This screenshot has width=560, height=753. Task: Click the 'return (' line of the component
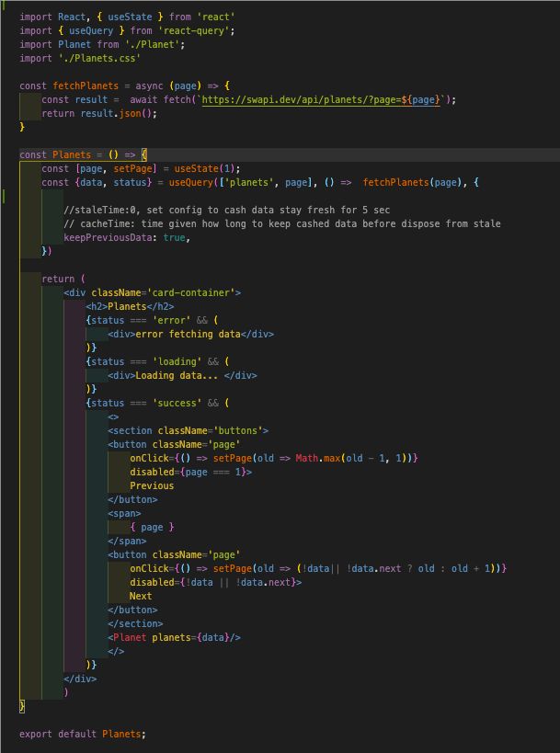[63, 279]
